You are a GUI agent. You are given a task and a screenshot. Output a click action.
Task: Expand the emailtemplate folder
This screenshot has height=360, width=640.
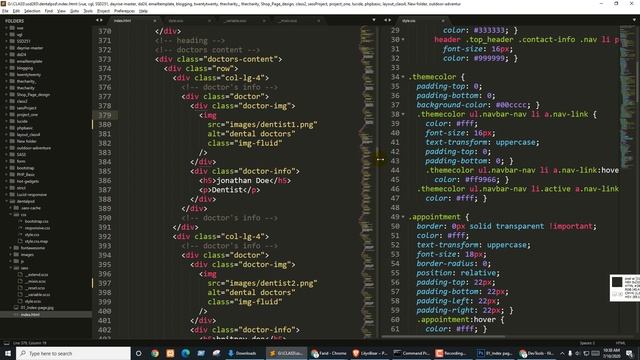tap(7, 61)
